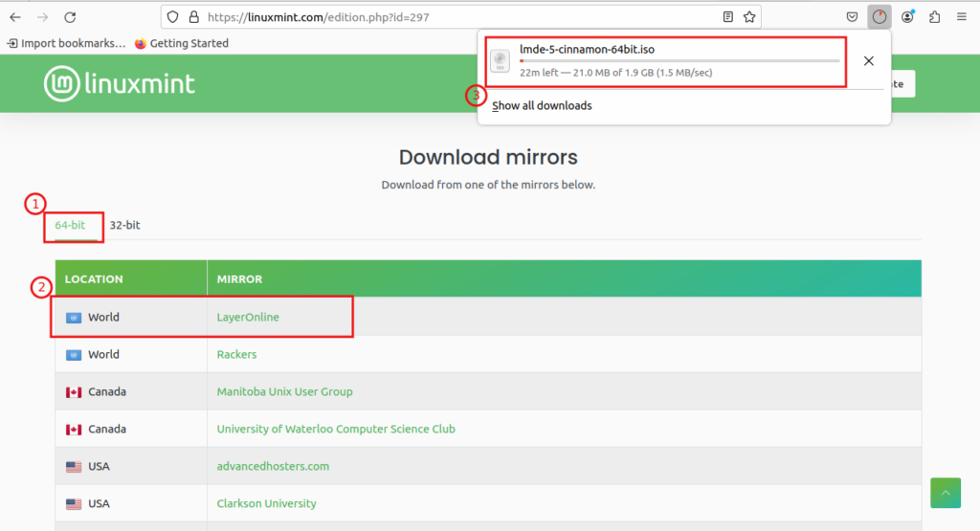Click Canada flag in Waterloo row
This screenshot has height=531, width=980.
click(74, 430)
